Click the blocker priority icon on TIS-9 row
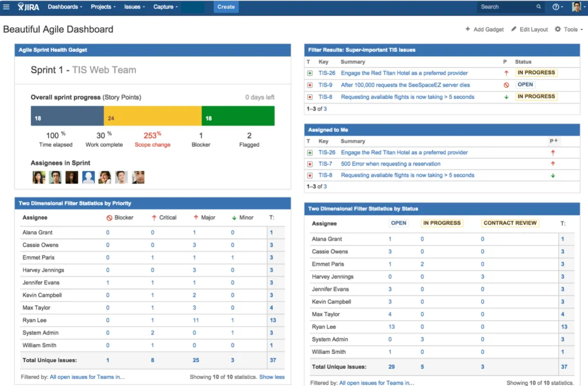 coord(506,85)
